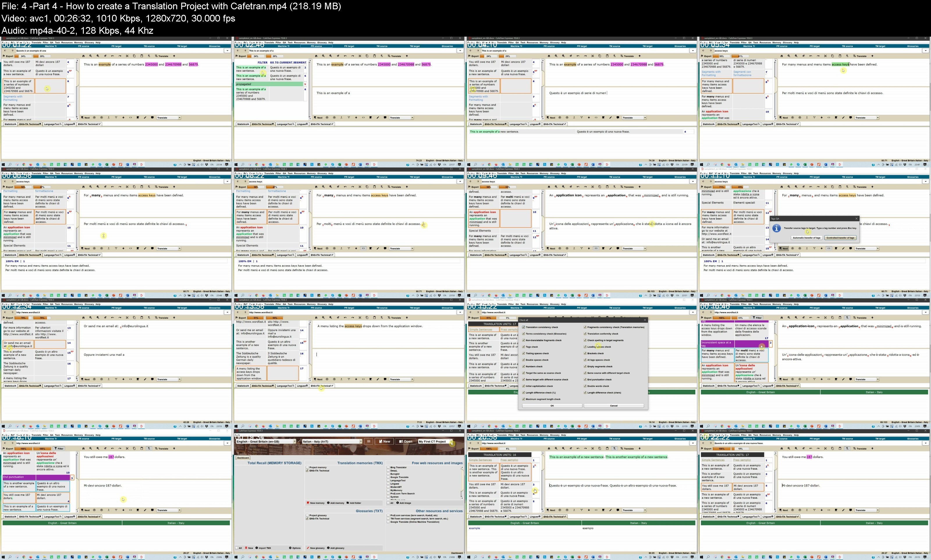This screenshot has height=560, width=931.
Task: Enable Project memory checkbox in Dashboard
Action: pyautogui.click(x=307, y=468)
